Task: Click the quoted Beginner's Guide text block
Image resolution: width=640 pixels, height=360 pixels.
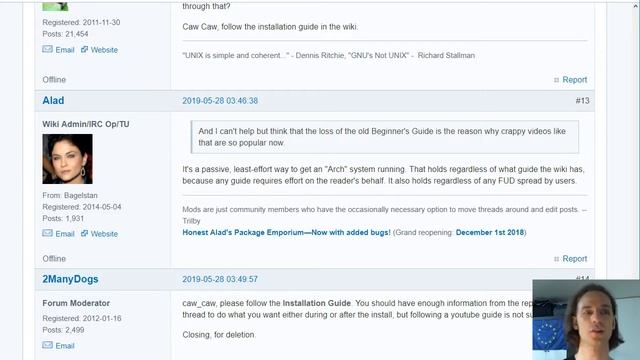Action: (384, 137)
